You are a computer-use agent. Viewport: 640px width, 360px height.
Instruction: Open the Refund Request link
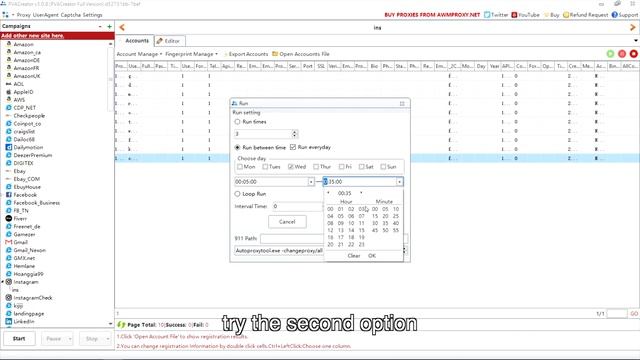(585, 15)
